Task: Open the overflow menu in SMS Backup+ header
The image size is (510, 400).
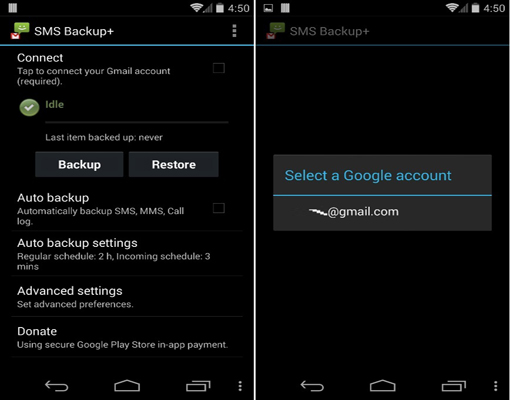Action: point(234,31)
